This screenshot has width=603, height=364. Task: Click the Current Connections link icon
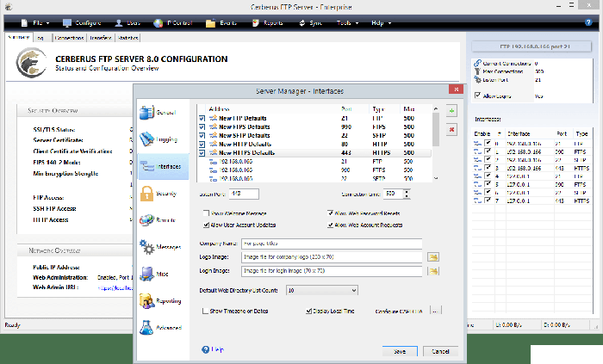(x=477, y=63)
